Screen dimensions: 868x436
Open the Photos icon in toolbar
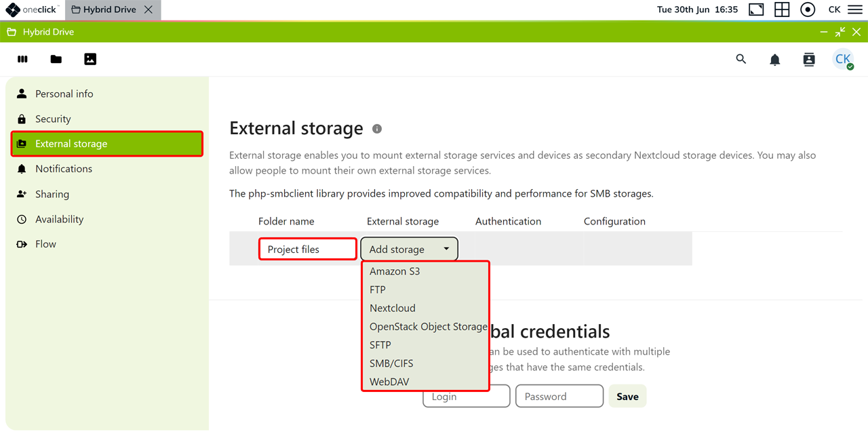pos(90,59)
